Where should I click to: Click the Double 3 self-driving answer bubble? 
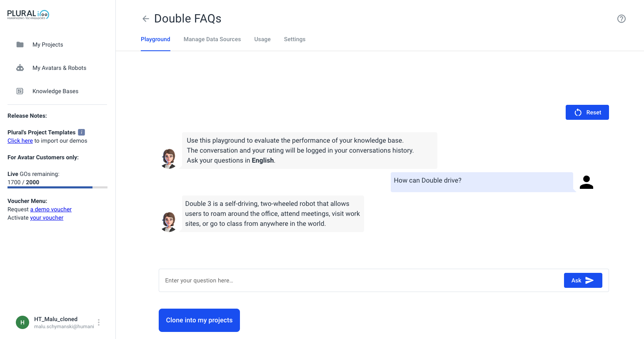[x=273, y=214]
